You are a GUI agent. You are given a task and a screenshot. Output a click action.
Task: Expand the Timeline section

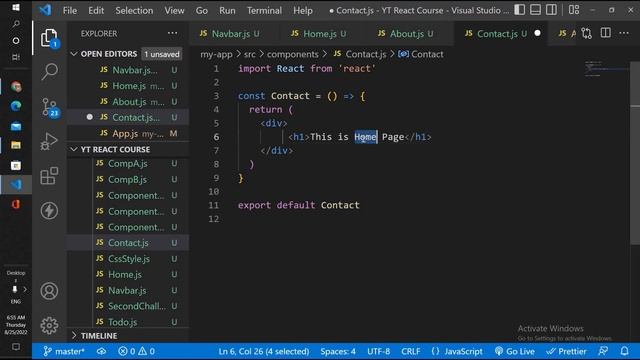[x=74, y=336]
